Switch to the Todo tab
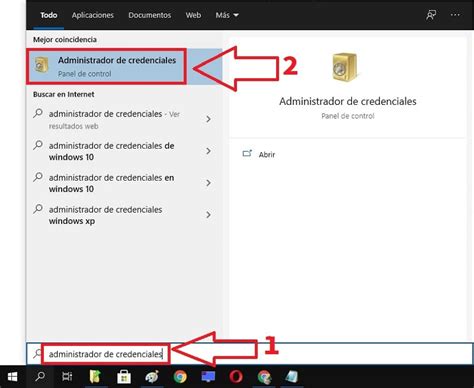 tap(49, 15)
